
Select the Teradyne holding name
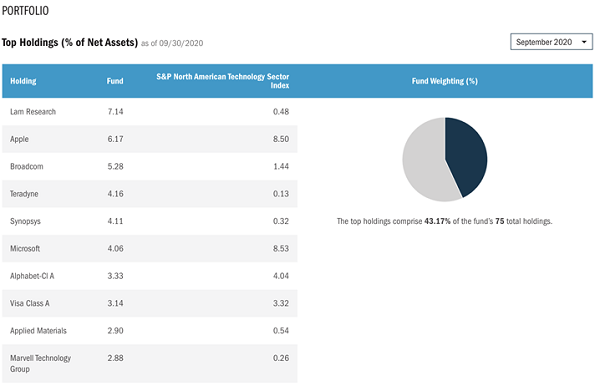click(x=24, y=194)
